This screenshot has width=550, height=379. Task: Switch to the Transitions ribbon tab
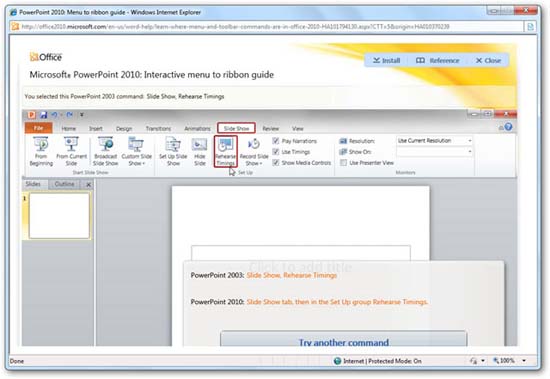[x=158, y=129]
